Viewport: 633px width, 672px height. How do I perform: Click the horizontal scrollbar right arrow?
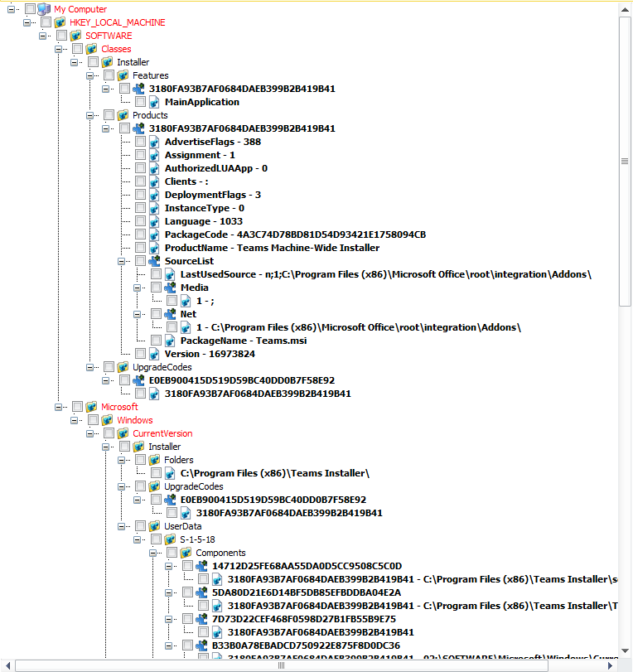pyautogui.click(x=611, y=665)
